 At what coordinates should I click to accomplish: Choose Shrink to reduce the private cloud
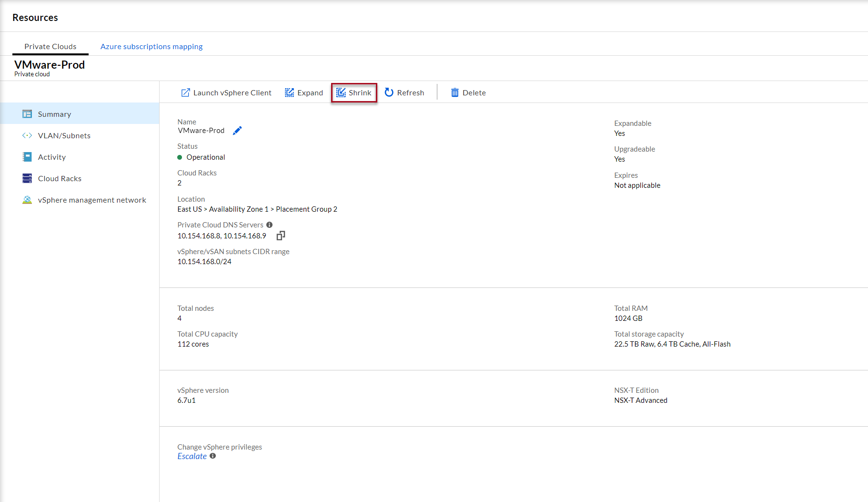(x=354, y=92)
